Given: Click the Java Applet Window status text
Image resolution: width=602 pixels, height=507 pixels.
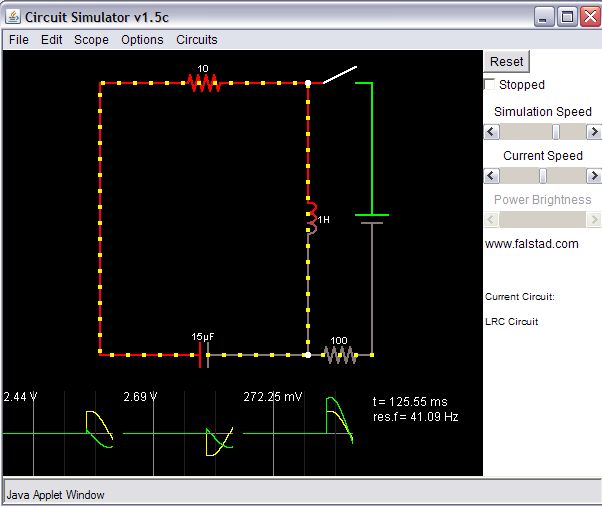Looking at the screenshot, I should pos(55,495).
